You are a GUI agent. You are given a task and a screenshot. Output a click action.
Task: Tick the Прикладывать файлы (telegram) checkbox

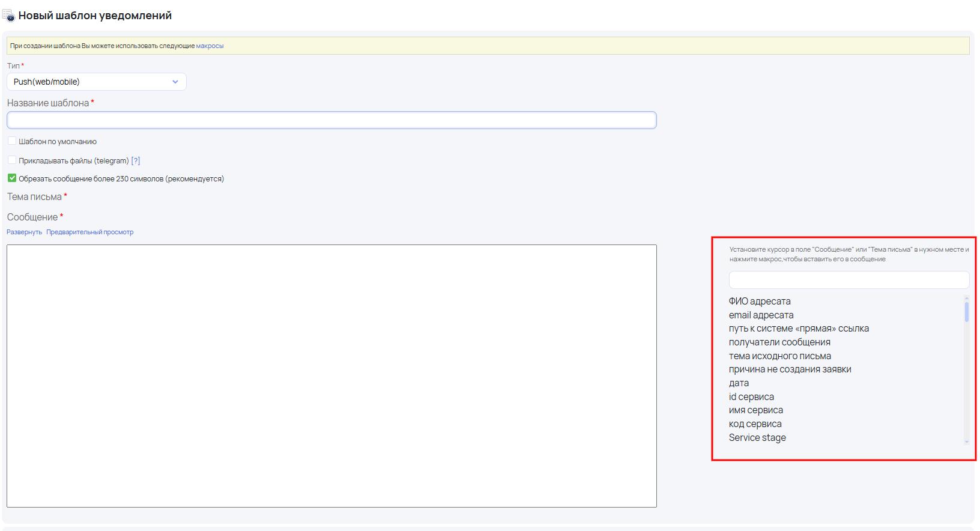[x=12, y=160]
